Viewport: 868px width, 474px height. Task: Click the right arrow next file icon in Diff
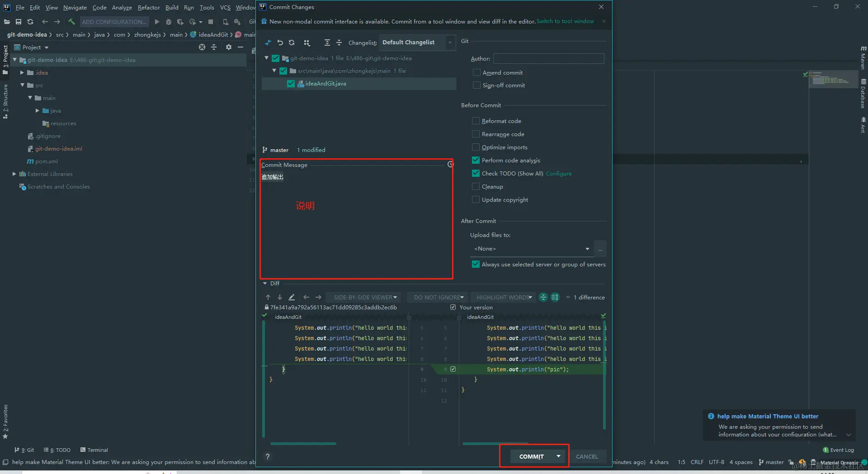318,297
